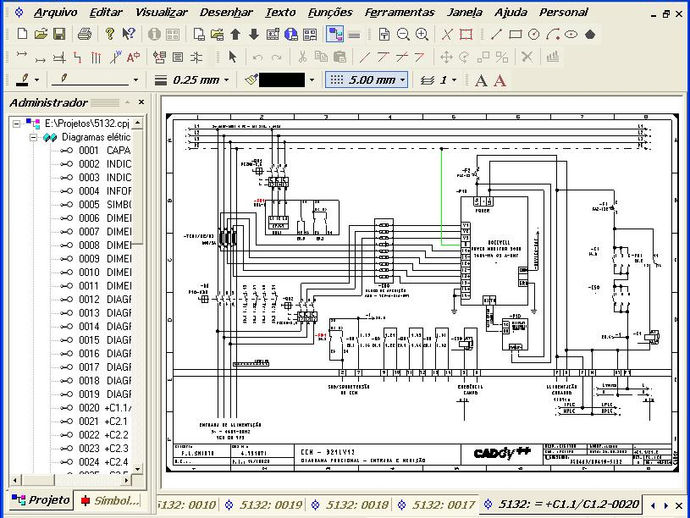Select the 5132: = +C1.1/C1.2-0020 tab
690x518 pixels.
click(x=562, y=504)
